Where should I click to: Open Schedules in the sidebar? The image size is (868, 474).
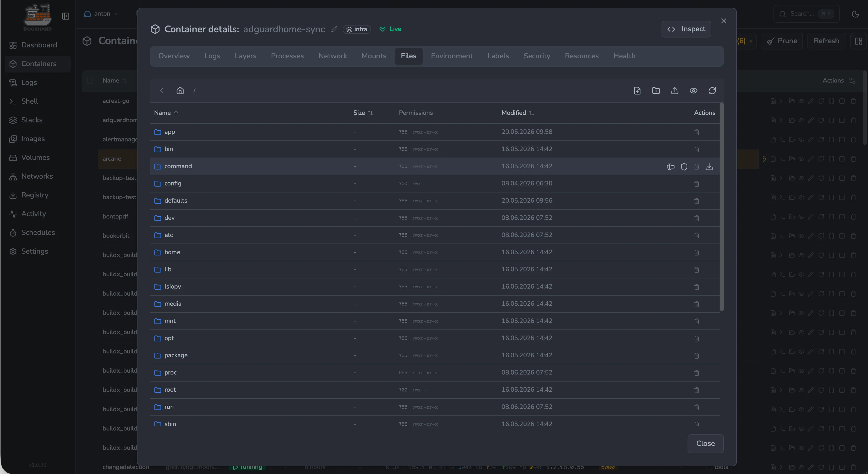point(38,233)
